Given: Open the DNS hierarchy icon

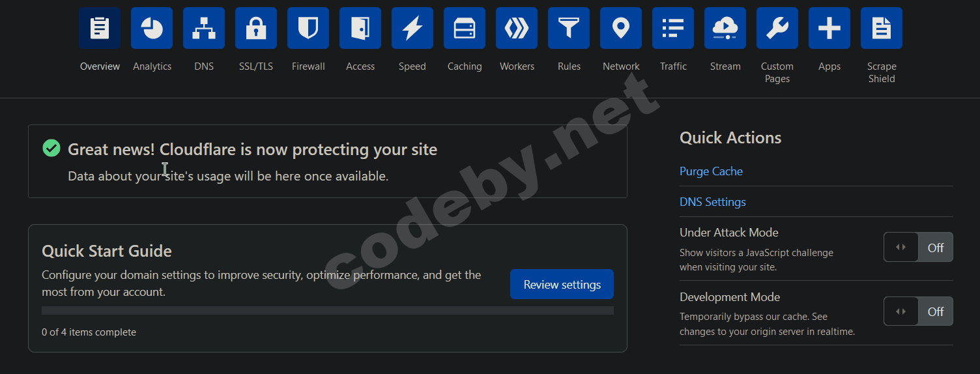Looking at the screenshot, I should pos(204,28).
